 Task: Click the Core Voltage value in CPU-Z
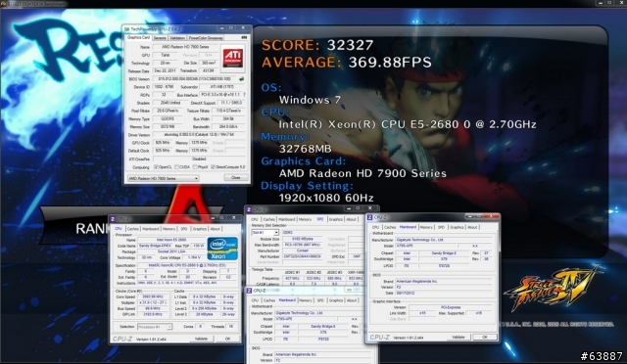194,257
